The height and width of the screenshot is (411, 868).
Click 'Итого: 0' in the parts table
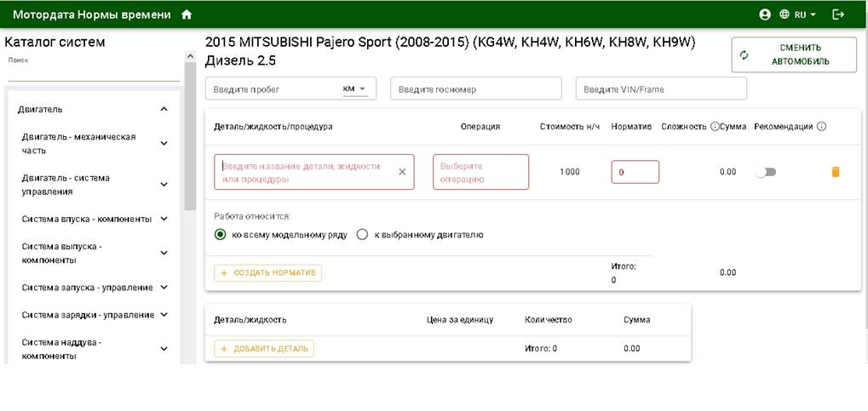(541, 349)
